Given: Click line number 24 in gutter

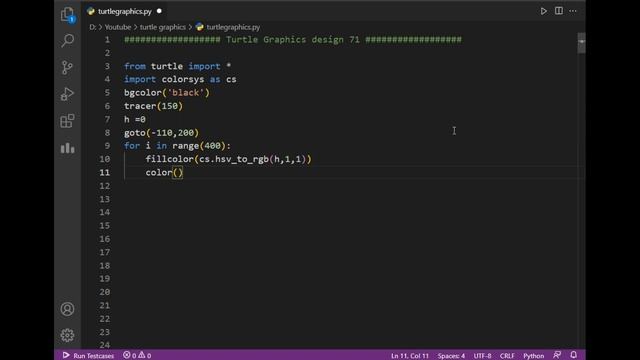Looking at the screenshot, I should pyautogui.click(x=105, y=345).
